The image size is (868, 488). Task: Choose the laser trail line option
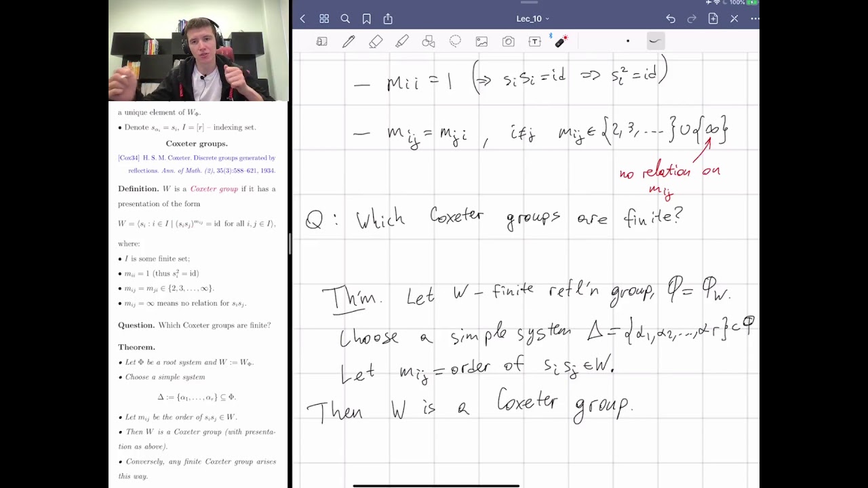654,41
